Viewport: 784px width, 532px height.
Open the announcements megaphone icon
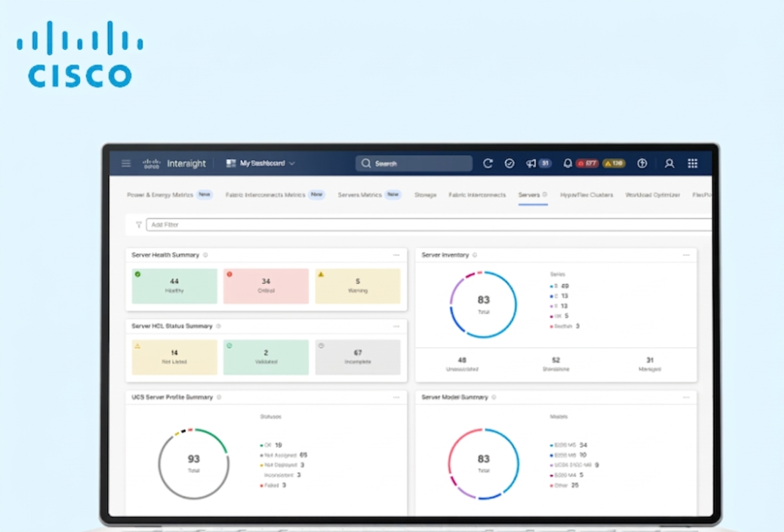(x=531, y=164)
